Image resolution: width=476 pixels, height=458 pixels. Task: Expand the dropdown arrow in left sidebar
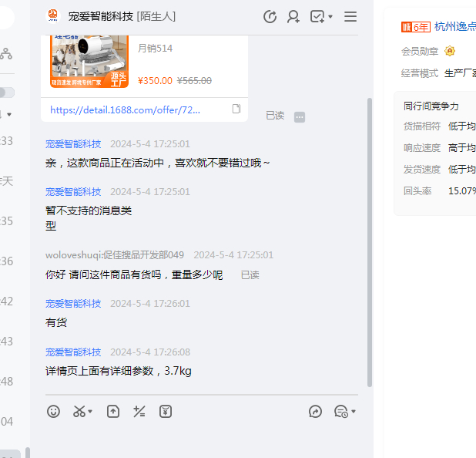(x=9, y=115)
